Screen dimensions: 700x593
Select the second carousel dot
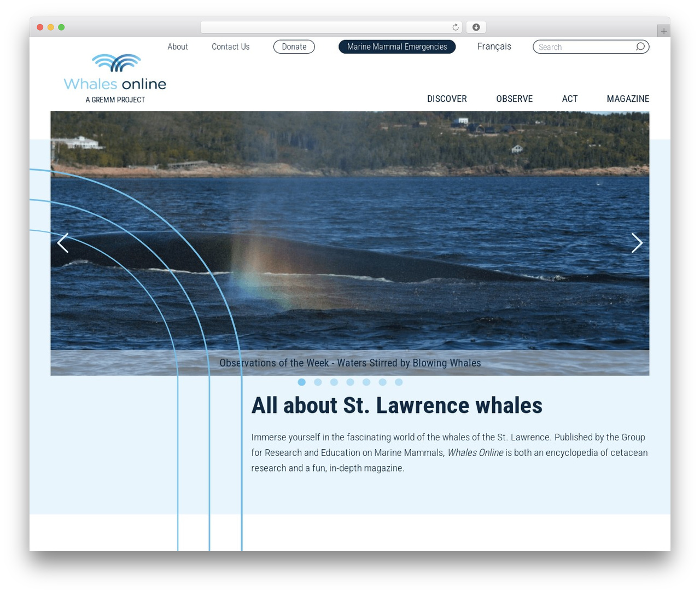318,382
